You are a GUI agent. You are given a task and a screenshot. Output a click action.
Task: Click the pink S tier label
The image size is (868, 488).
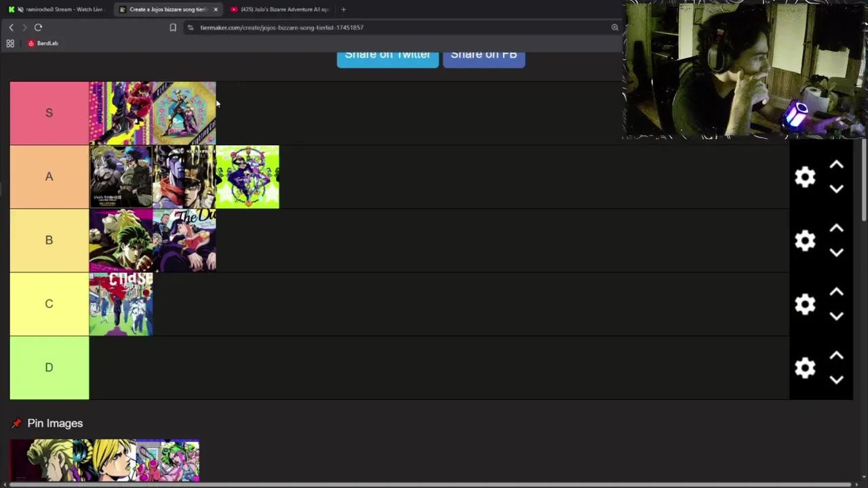(x=49, y=113)
